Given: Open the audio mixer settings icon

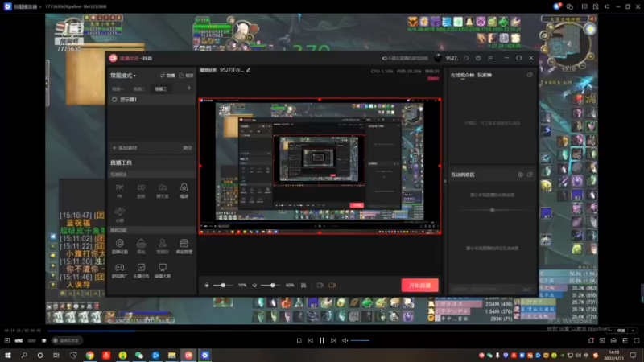Looking at the screenshot, I should 303,286.
